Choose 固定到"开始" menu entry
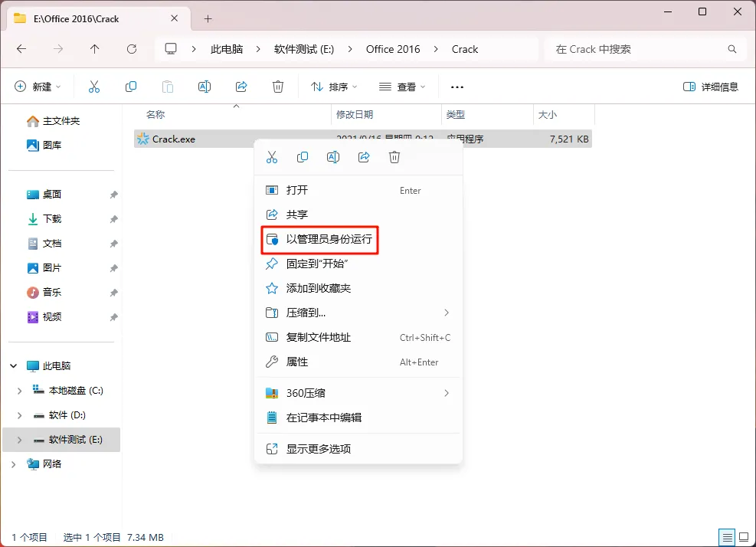The image size is (756, 547). pos(358,264)
